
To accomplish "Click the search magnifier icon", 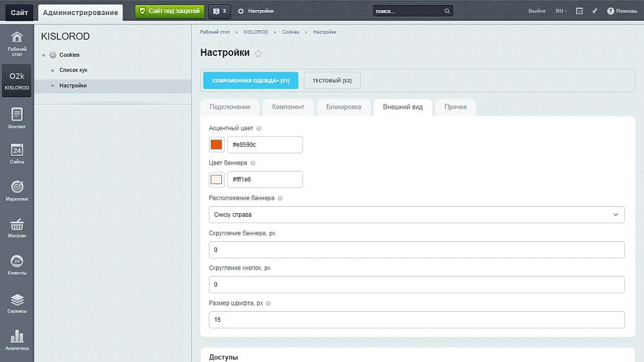I will pyautogui.click(x=447, y=11).
